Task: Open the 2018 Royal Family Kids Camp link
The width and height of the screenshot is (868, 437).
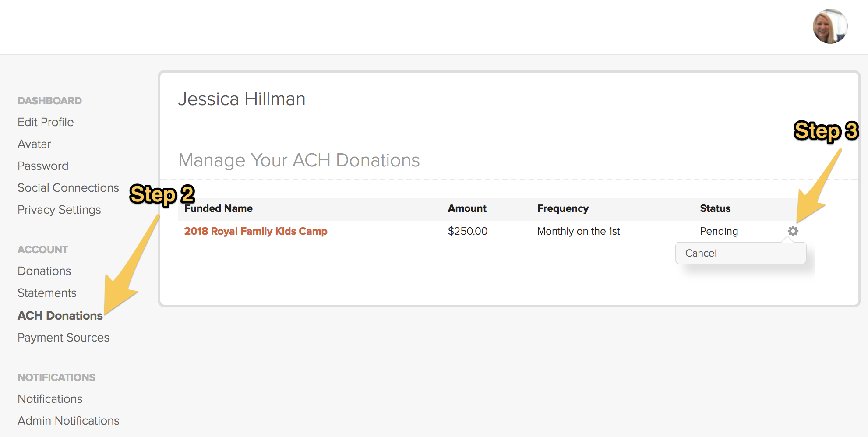Action: (x=256, y=231)
